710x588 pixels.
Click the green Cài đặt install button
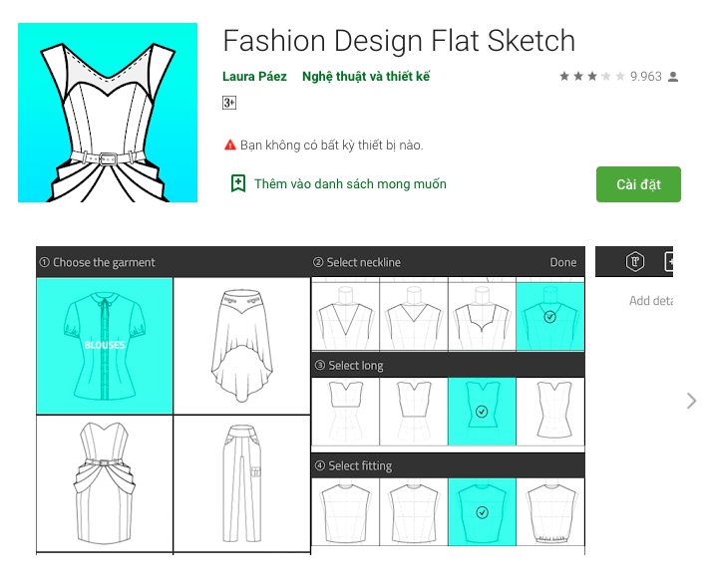638,184
